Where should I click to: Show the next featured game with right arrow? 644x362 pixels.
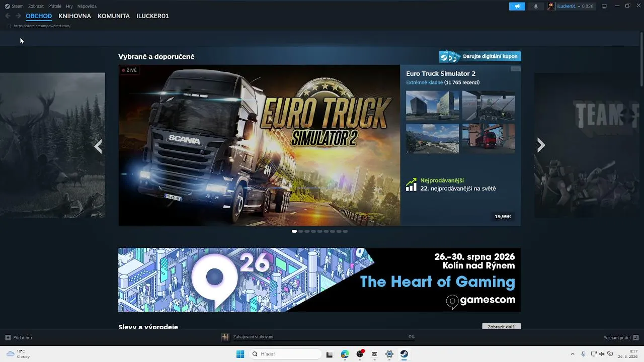[x=541, y=145]
